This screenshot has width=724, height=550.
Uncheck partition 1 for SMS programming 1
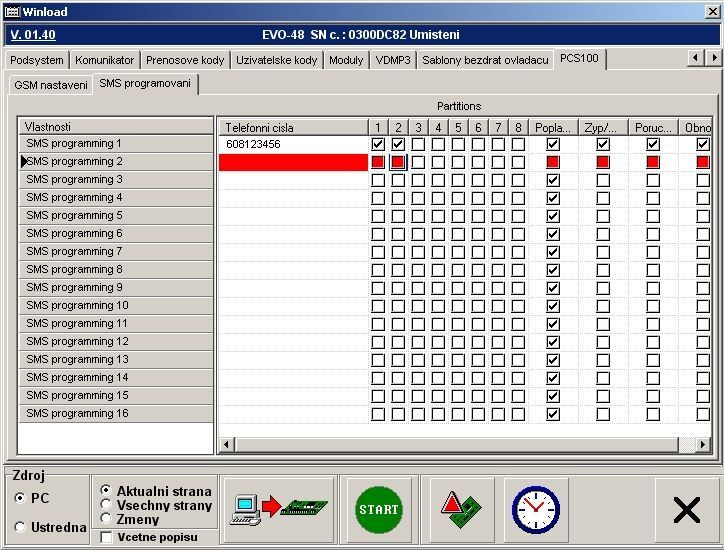click(x=378, y=144)
